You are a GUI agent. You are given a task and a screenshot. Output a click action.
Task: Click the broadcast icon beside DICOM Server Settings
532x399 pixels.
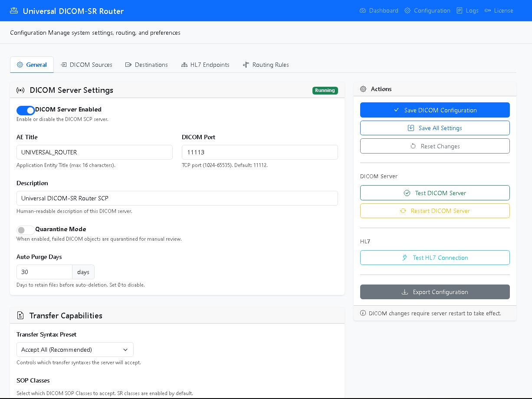(20, 90)
